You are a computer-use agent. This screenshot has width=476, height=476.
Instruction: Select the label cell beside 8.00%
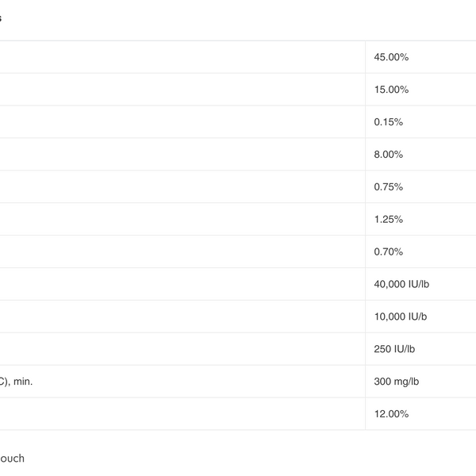pyautogui.click(x=182, y=155)
